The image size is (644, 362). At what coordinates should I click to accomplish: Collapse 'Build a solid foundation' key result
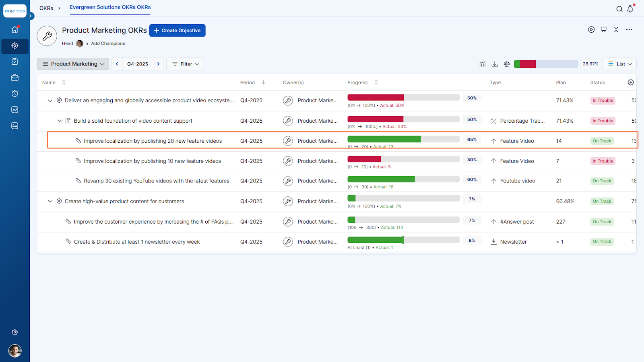coord(60,121)
